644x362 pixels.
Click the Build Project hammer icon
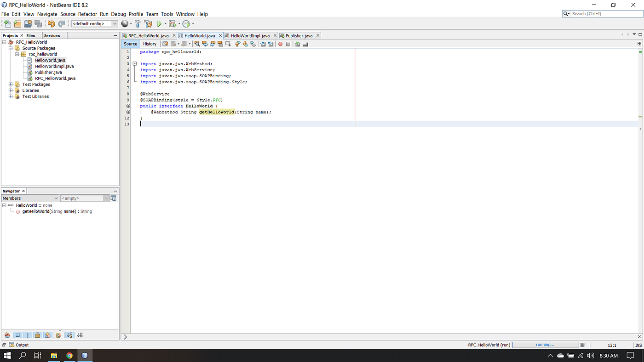pos(138,24)
